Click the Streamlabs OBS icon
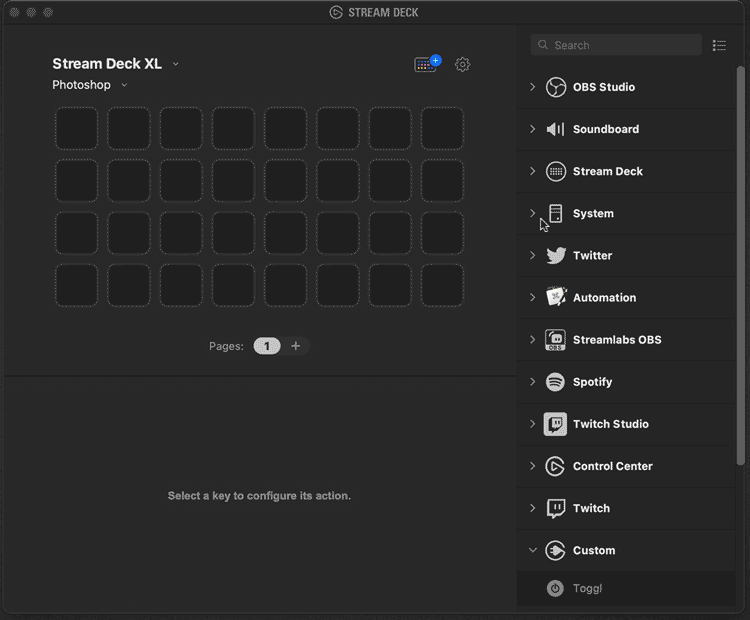The image size is (750, 620). (555, 340)
